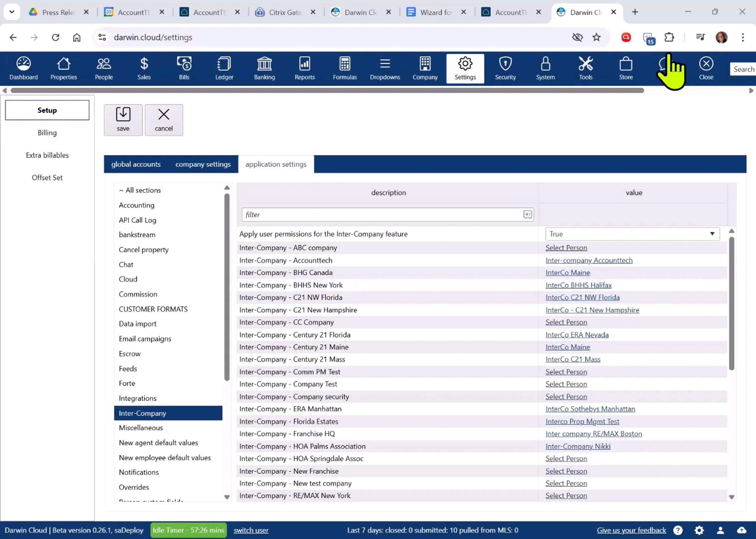Select the Escrow section

(x=168, y=353)
